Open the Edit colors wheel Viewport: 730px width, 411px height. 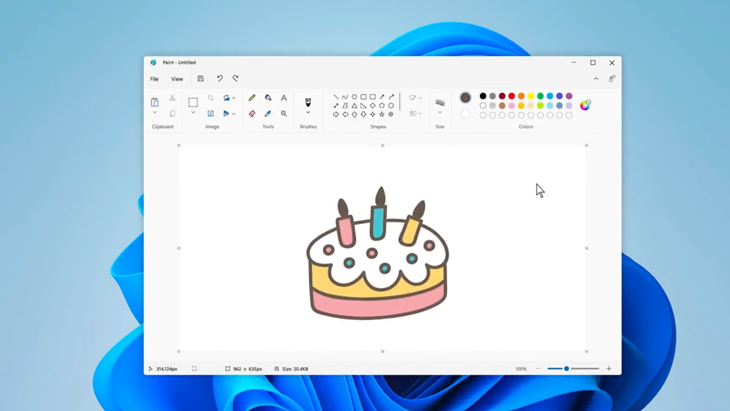(585, 105)
